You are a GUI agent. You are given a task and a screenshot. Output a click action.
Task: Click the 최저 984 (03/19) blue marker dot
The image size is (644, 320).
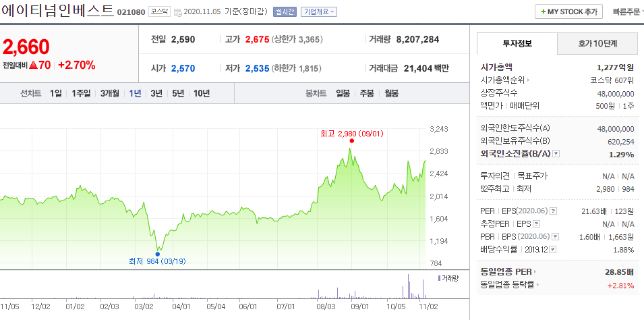click(x=157, y=255)
